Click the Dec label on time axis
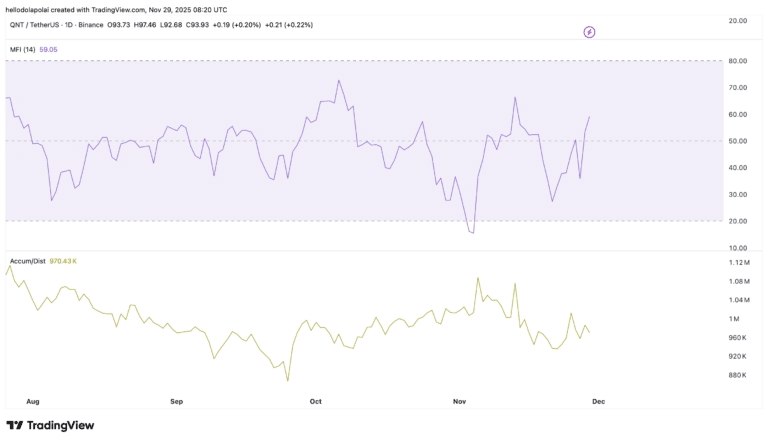Viewport: 768px width, 442px height. pos(599,401)
